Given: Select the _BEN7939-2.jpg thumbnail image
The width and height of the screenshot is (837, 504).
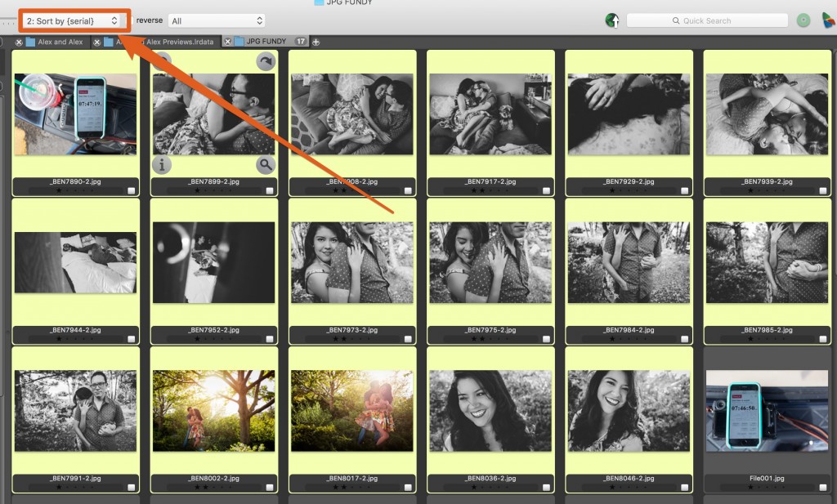Looking at the screenshot, I should (x=767, y=114).
